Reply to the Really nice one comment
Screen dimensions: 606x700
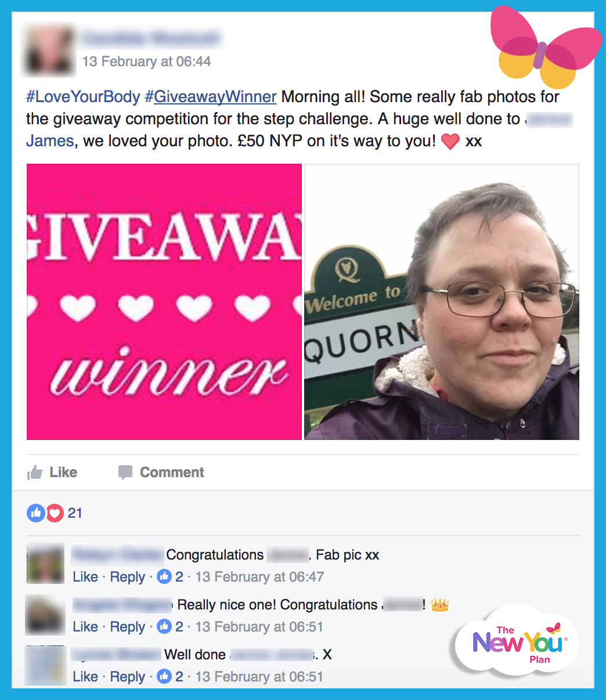tap(128, 627)
